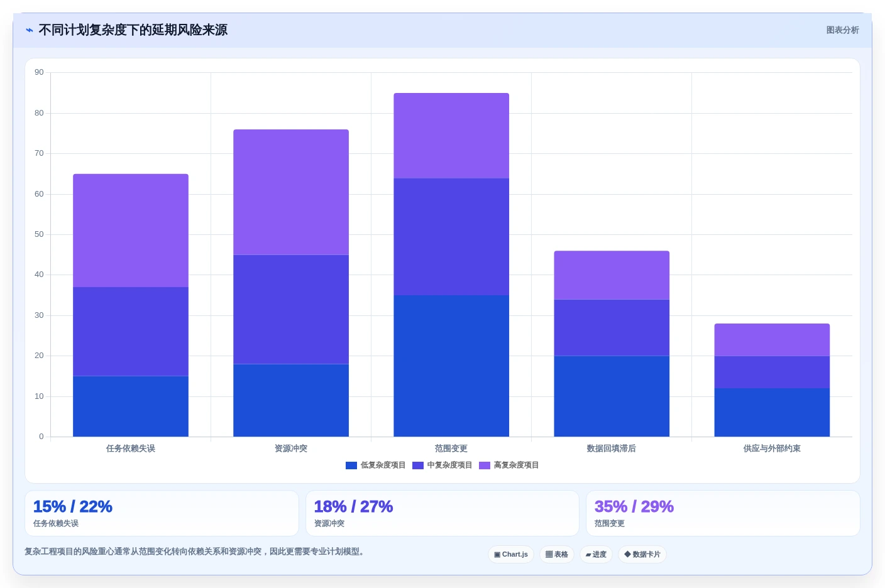This screenshot has height=588, width=885.
Task: Click the medium-complexity segment of 范围变更 bar
Action: coord(451,237)
